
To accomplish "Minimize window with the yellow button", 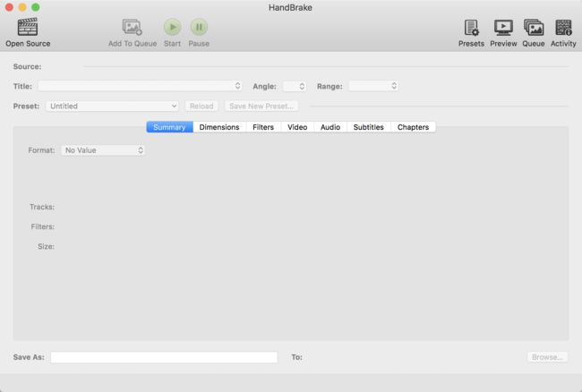I will point(22,7).
